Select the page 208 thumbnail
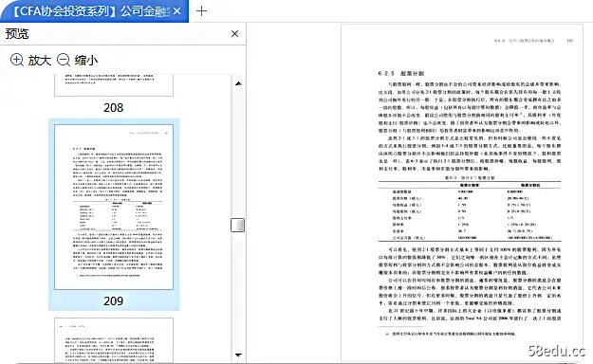 coord(114,85)
